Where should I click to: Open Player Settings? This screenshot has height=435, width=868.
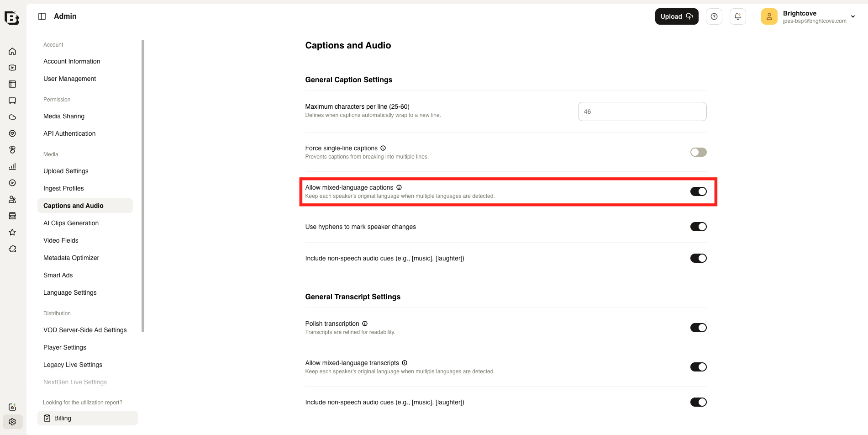pyautogui.click(x=65, y=347)
